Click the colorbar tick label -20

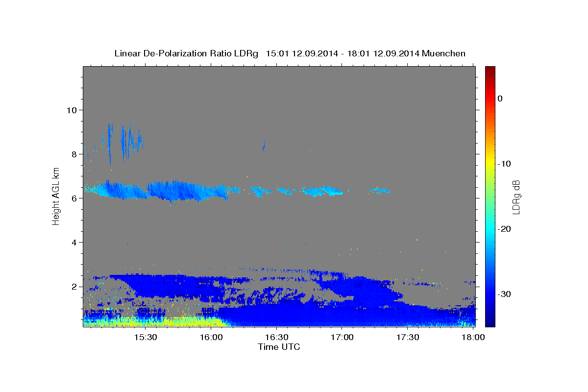click(x=504, y=229)
